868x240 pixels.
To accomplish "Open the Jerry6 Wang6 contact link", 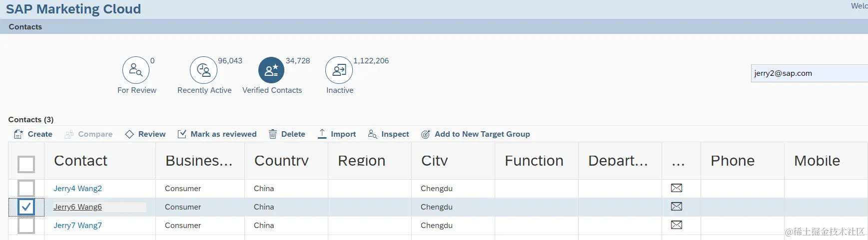I will [77, 207].
